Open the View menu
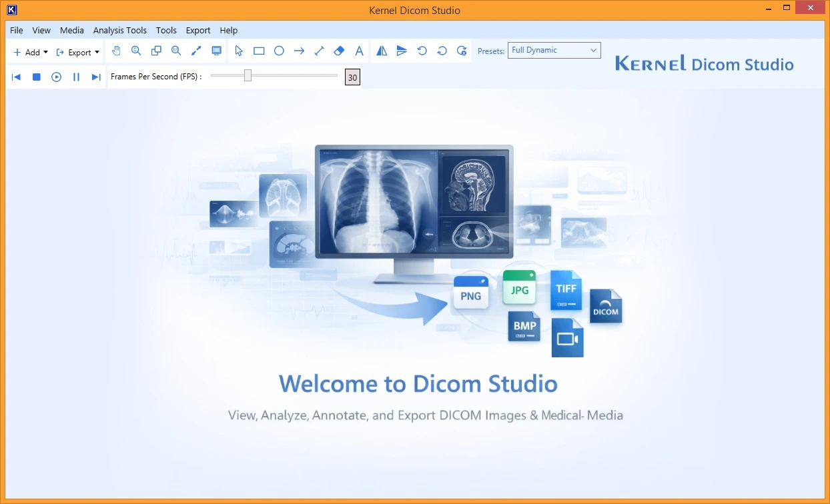830x504 pixels. coord(41,30)
